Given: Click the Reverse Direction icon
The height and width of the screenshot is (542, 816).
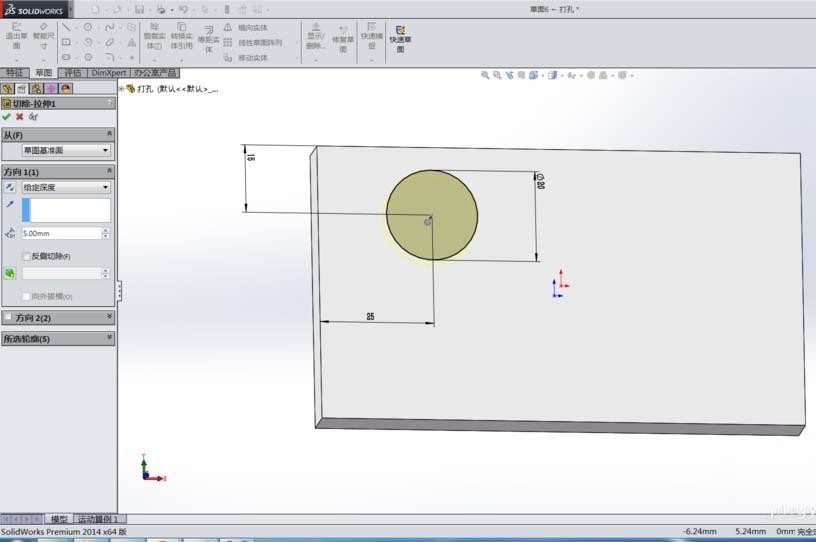Looking at the screenshot, I should pyautogui.click(x=10, y=187).
